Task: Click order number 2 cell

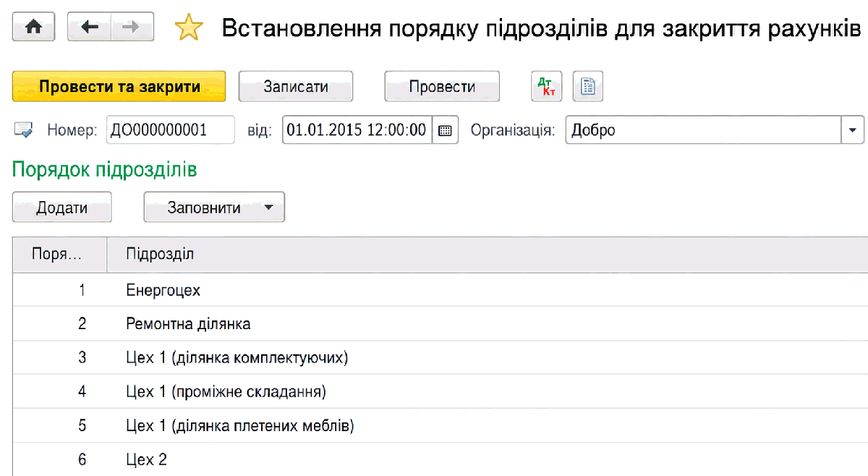Action: pyautogui.click(x=59, y=324)
